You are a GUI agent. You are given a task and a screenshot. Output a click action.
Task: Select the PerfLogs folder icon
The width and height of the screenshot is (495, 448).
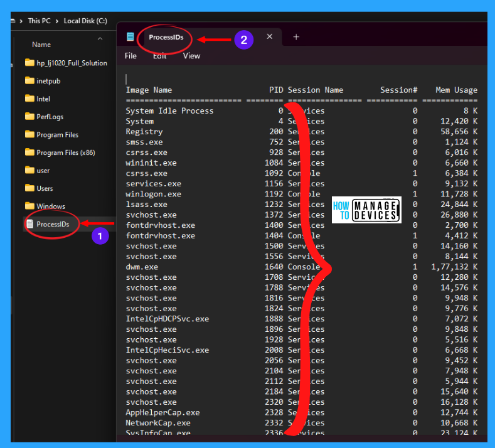(29, 116)
